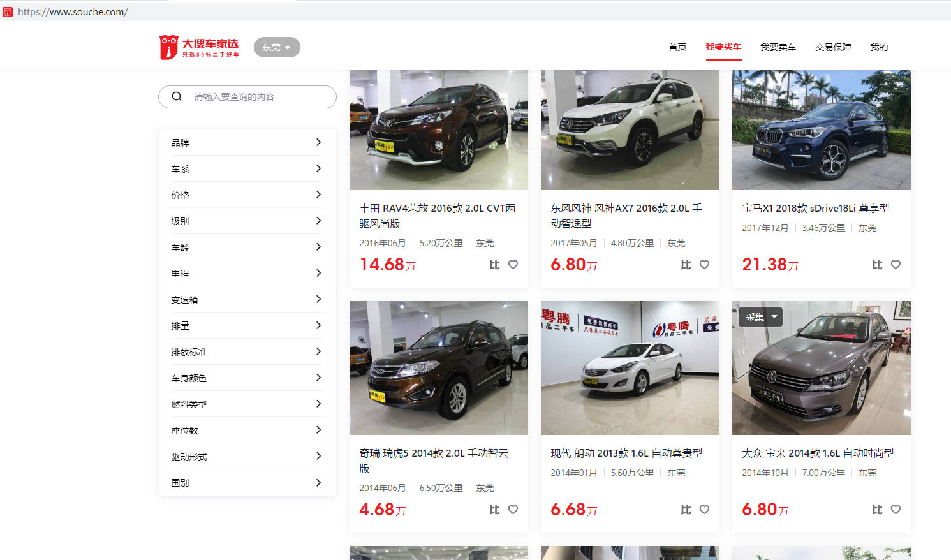Viewport: 951px width, 560px height.
Task: Go to the 首页 nav item
Action: coord(677,47)
